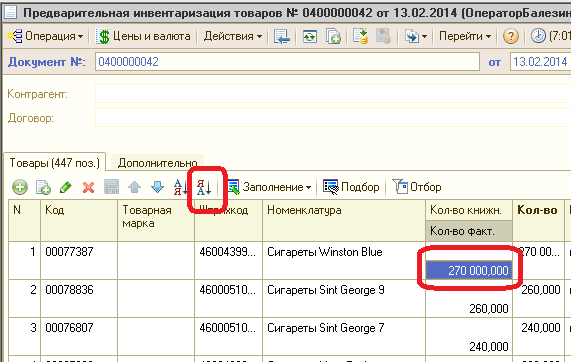Switch to the Товары (447 поз.) tab

coord(55,162)
